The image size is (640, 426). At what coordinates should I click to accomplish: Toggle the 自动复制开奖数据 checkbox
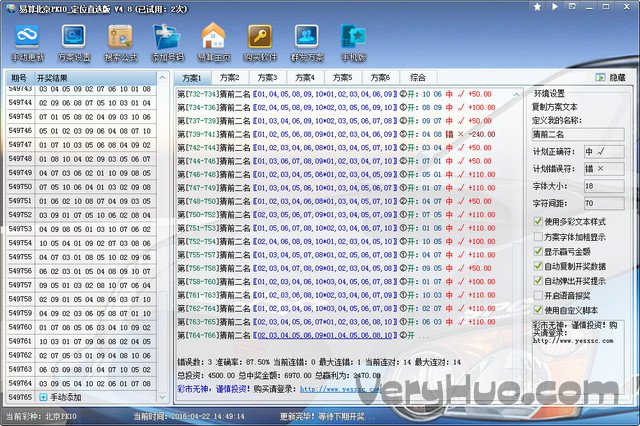[x=539, y=266]
